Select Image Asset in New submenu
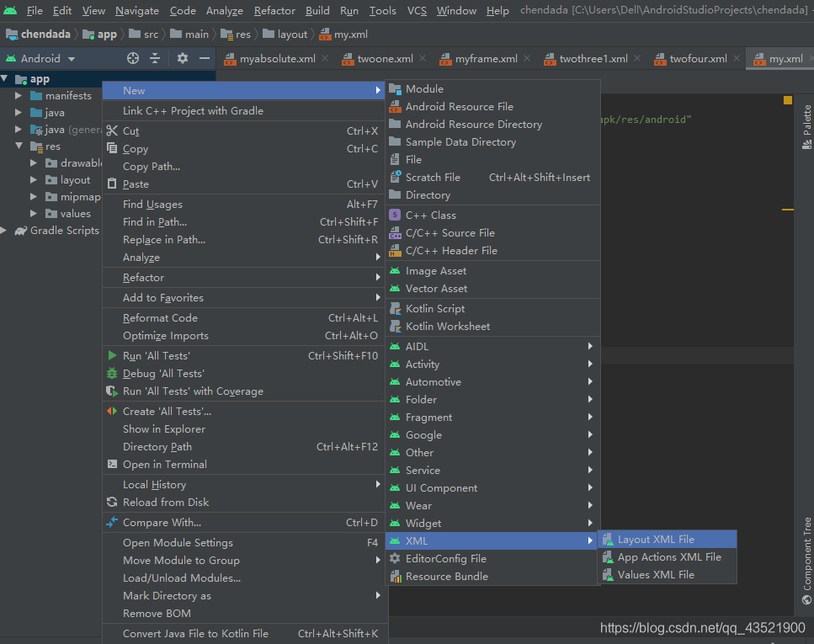 tap(492, 270)
